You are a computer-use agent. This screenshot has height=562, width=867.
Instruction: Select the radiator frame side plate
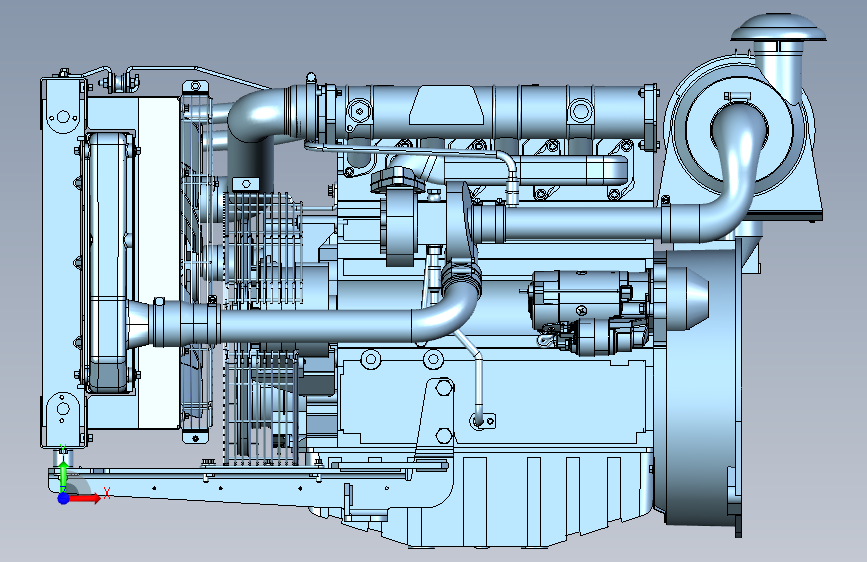(62, 263)
